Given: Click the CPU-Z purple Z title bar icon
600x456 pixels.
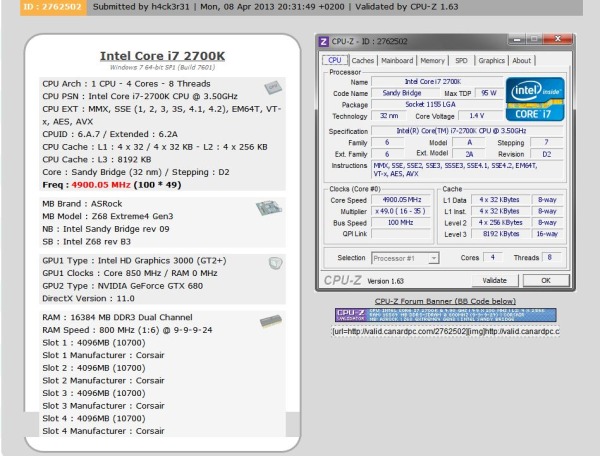Looking at the screenshot, I should pos(324,41).
